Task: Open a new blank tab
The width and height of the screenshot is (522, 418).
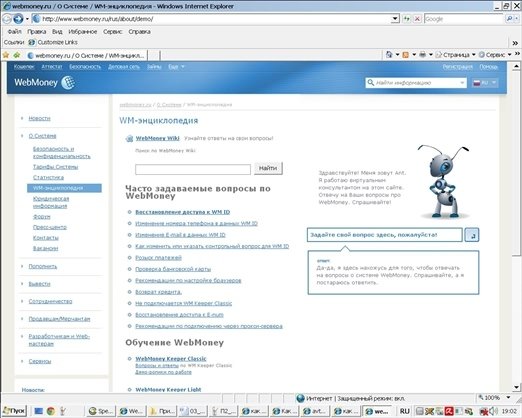Action: coord(153,55)
